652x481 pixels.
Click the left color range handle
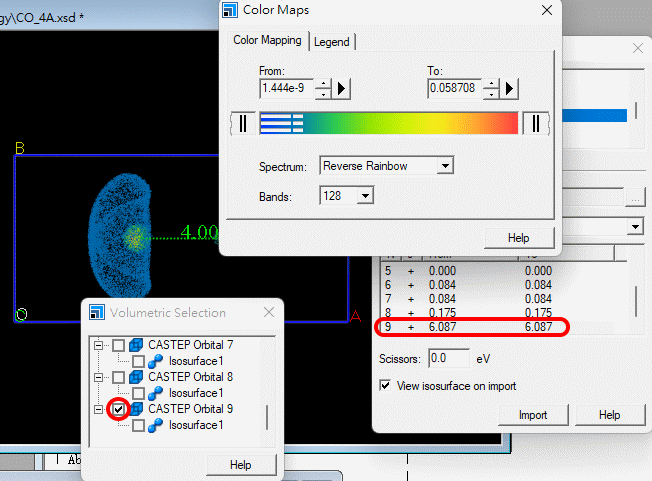coord(242,123)
